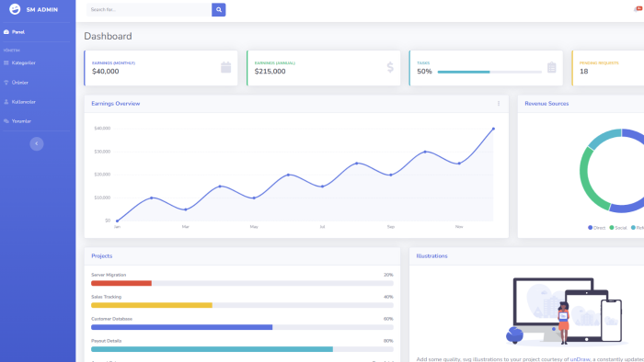Click the Tasks 50% progress bar

[489, 72]
